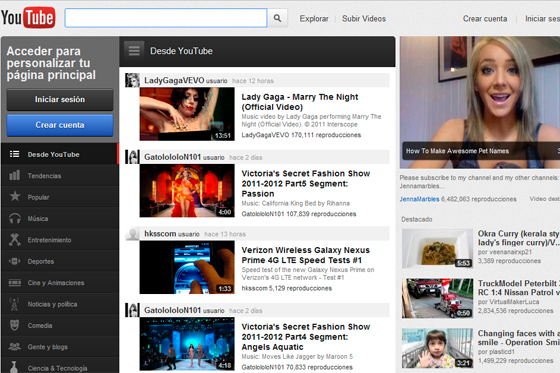Click Crear cuenta link in top header
Screen dimensions: 560x373
tap(485, 19)
